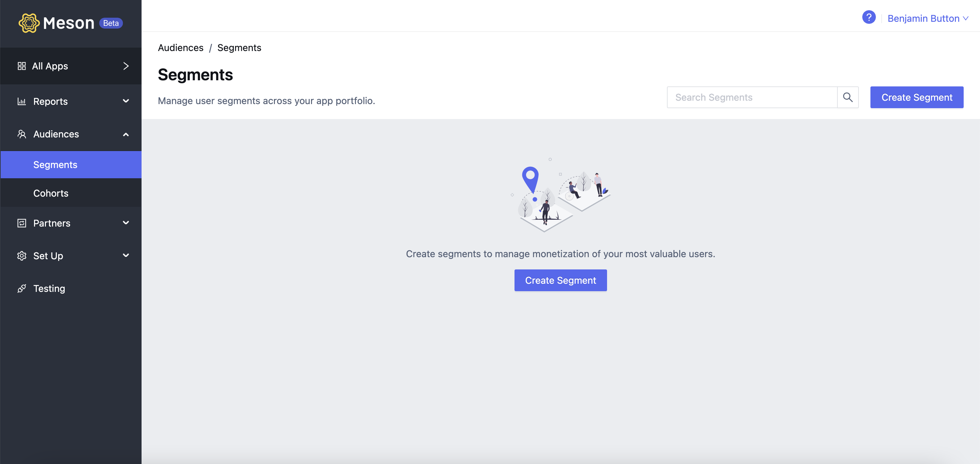Collapse the Audiences section chevron

coord(126,135)
